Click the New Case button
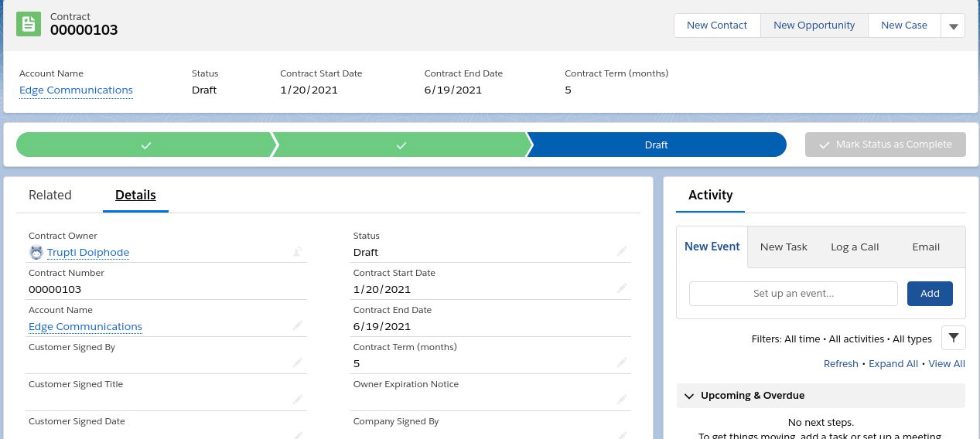The height and width of the screenshot is (439, 980). point(903,26)
